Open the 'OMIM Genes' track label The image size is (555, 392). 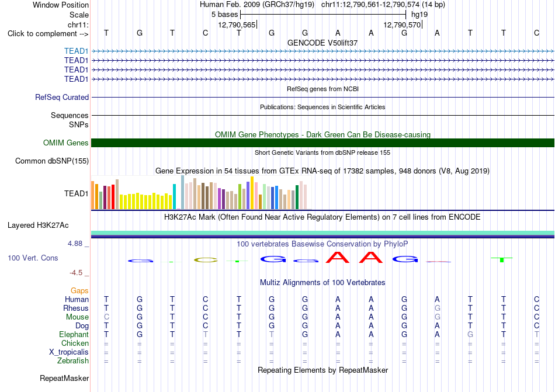pos(66,143)
